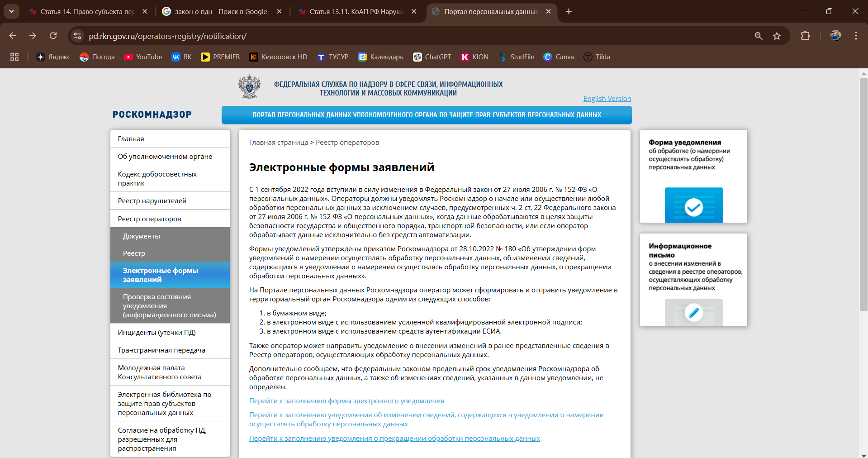Screen dimensions: 868x458
Task: Open the PREMIER bookmark
Action: pyautogui.click(x=220, y=57)
